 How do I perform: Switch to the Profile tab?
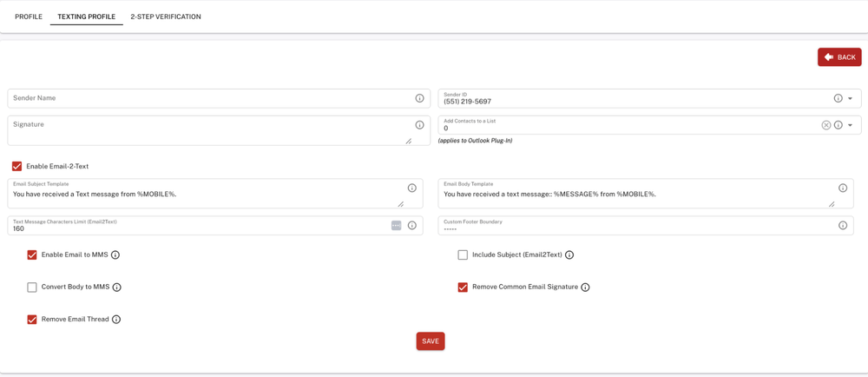pyautogui.click(x=29, y=17)
